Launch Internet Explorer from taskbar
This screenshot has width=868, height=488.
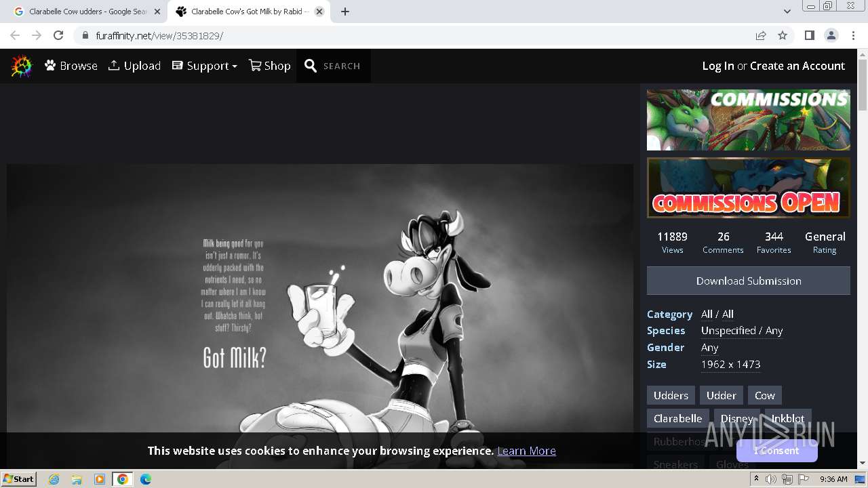(x=54, y=479)
